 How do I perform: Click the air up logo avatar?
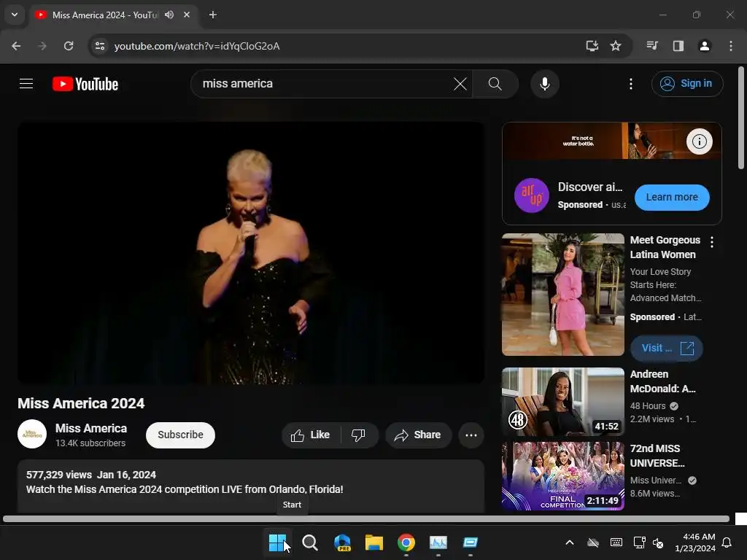point(532,195)
